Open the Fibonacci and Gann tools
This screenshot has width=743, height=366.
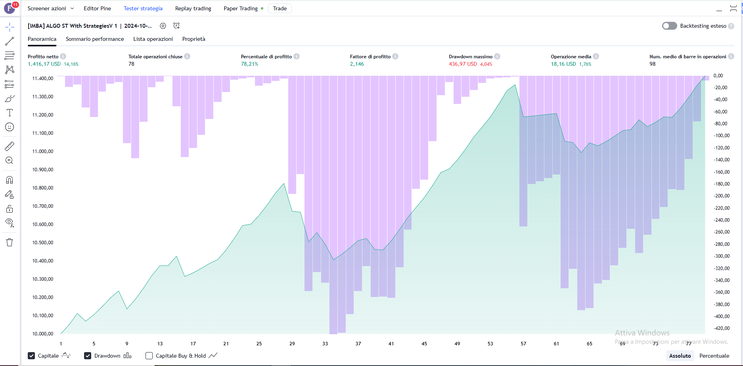9,56
